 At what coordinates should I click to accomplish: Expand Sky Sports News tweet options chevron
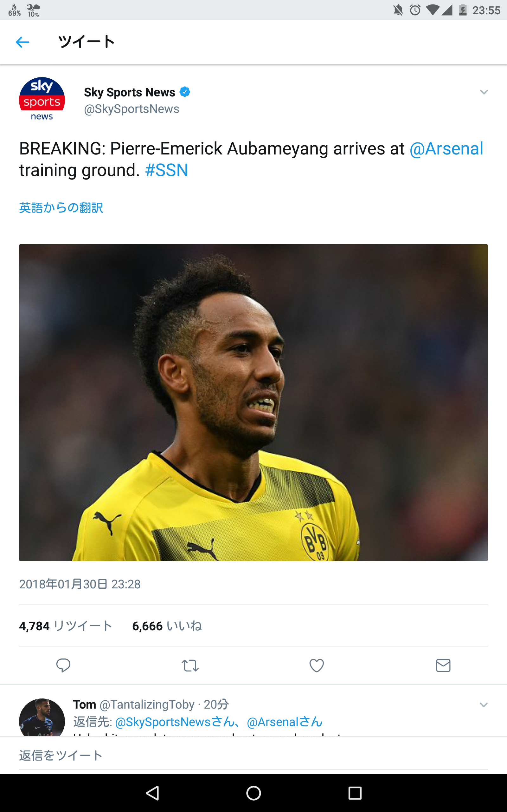click(484, 92)
